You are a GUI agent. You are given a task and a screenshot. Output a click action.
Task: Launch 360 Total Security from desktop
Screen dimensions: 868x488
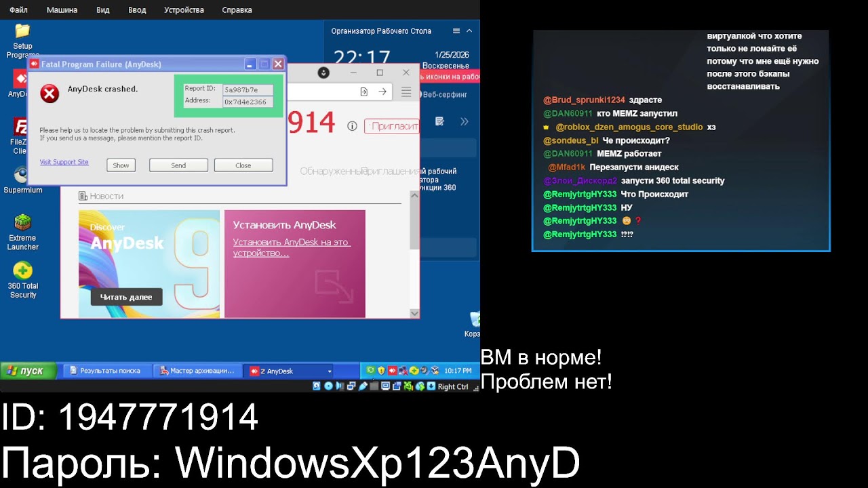point(22,280)
